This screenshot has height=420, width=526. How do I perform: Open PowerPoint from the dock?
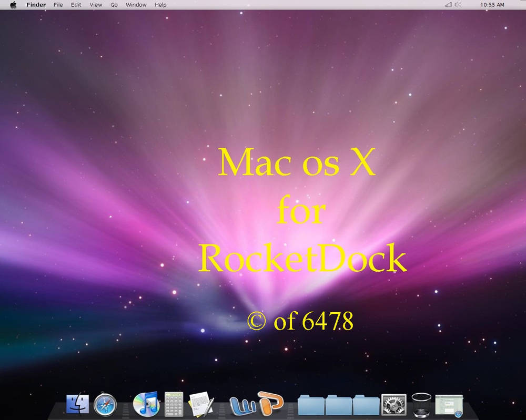[x=271, y=404]
